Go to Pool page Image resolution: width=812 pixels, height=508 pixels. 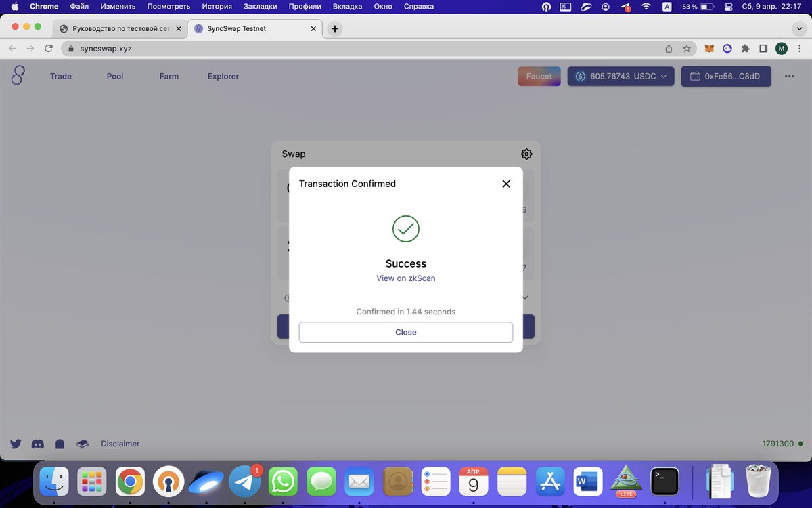[115, 76]
